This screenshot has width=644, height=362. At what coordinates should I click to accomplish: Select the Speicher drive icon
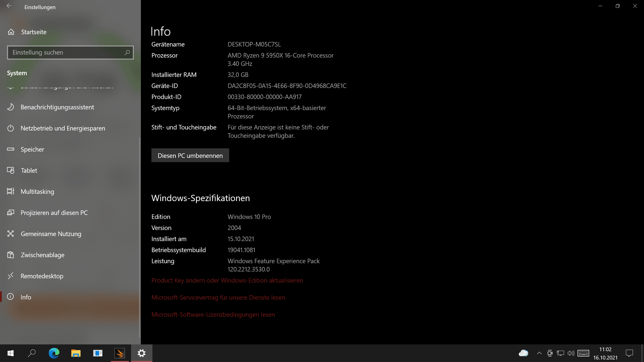11,149
